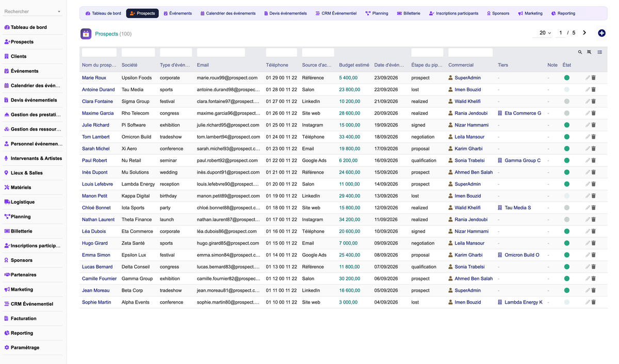Image resolution: width=619 pixels, height=364 pixels.
Task: Toggle state dot for Chloé Bonnet
Action: click(567, 208)
